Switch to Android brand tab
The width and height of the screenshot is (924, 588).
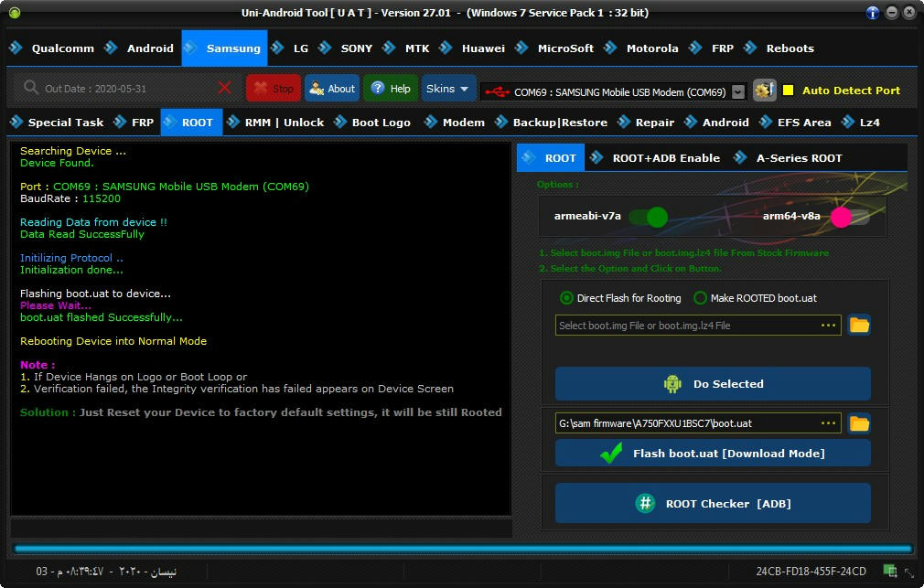coord(140,48)
